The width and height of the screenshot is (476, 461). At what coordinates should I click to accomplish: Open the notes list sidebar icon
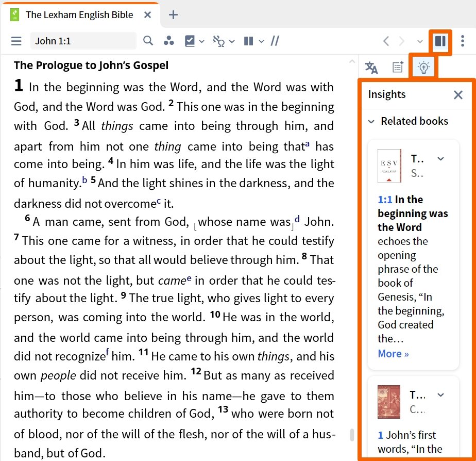click(x=398, y=67)
